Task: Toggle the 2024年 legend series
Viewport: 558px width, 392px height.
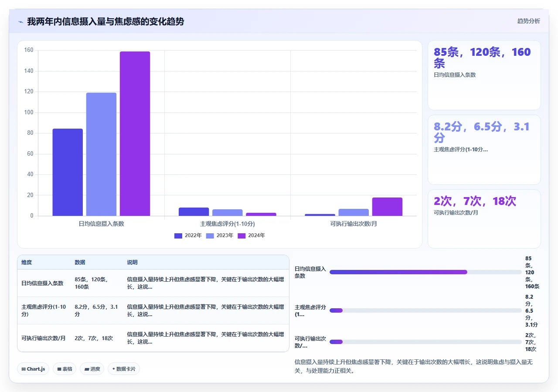Action: (x=252, y=235)
